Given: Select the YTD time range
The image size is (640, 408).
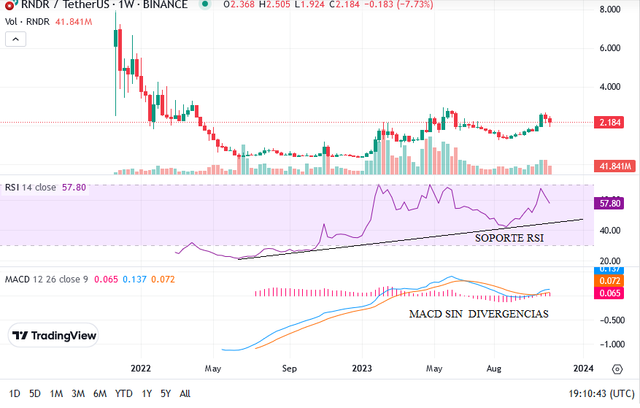Looking at the screenshot, I should click(x=124, y=394).
